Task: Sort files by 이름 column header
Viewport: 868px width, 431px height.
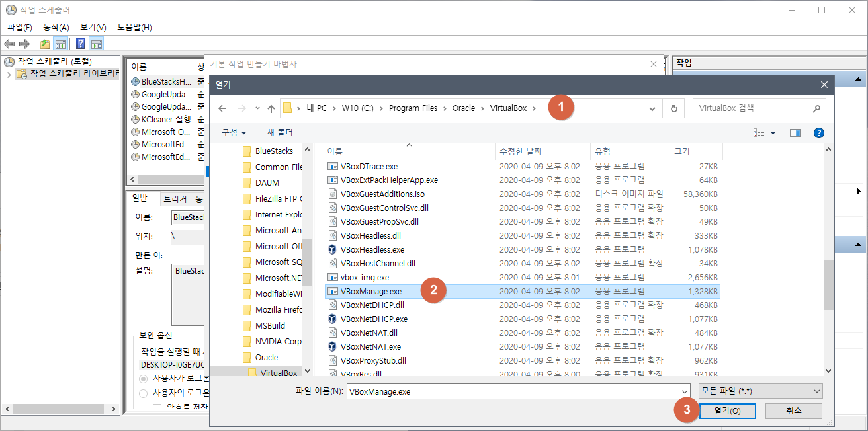Action: click(409, 151)
